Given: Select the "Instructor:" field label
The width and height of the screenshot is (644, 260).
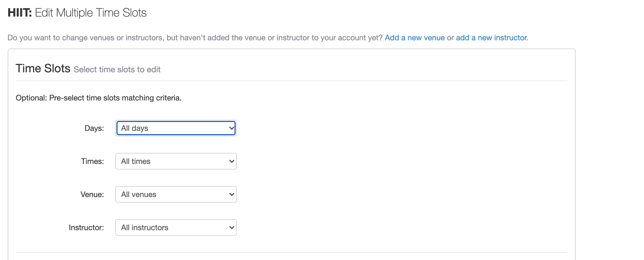Looking at the screenshot, I should (86, 227).
